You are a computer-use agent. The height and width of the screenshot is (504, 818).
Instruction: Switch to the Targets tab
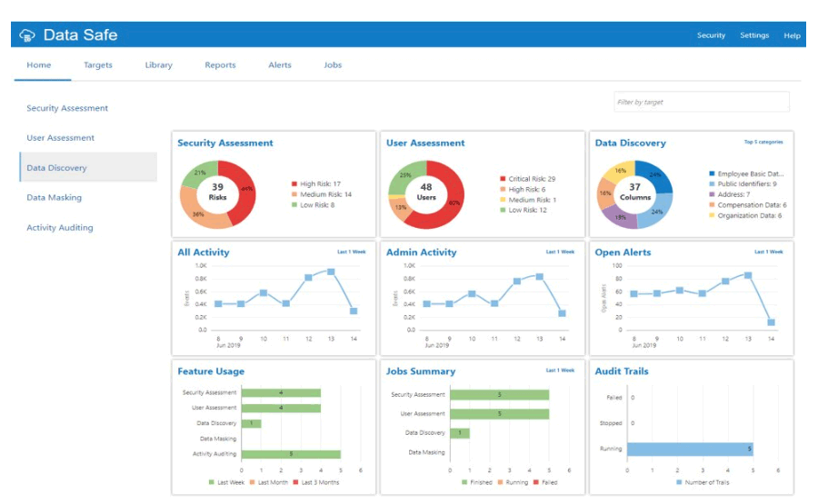[98, 65]
